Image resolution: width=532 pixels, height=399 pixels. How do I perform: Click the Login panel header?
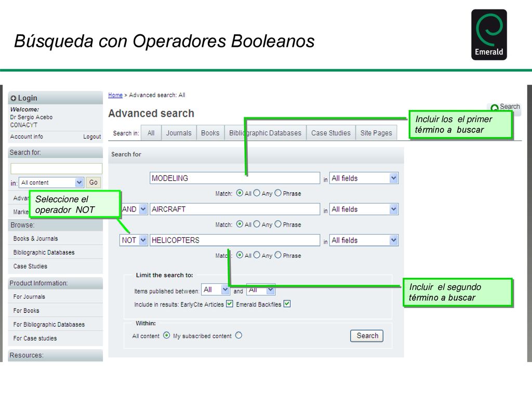55,98
